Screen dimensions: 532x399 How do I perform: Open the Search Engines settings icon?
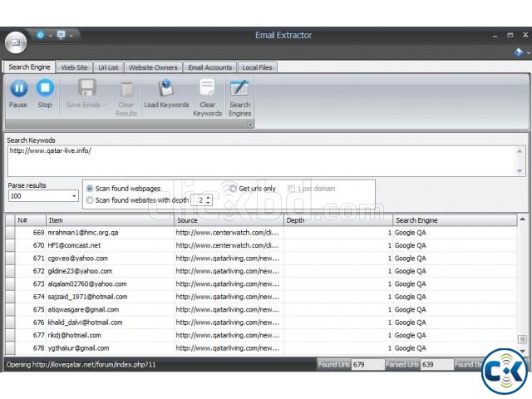pyautogui.click(x=239, y=88)
